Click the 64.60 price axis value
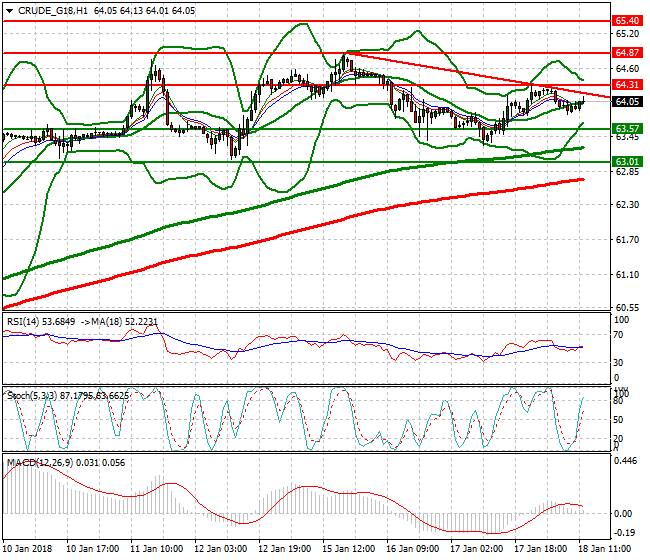 pos(627,68)
